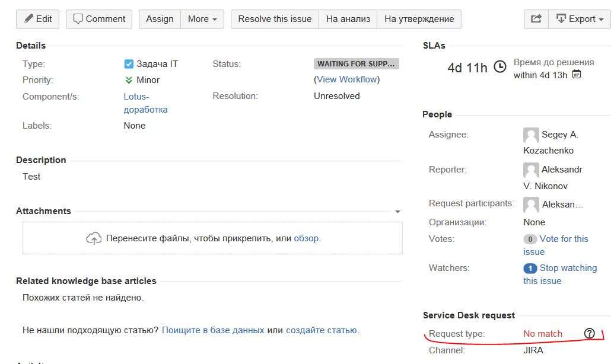Click the Задача IT type icon
Screen dimensions: 614x364
coord(129,64)
